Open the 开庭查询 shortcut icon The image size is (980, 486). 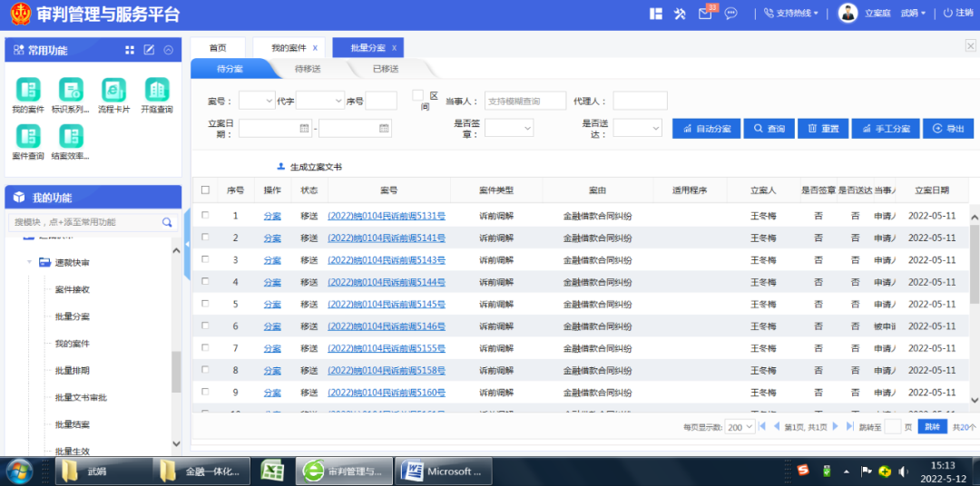pos(157,90)
